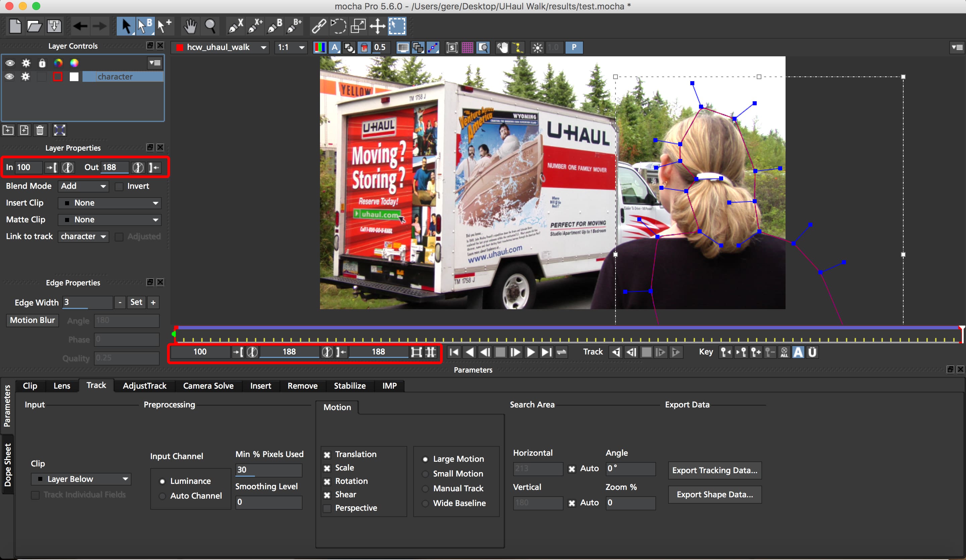
Task: Select the Hand pan tool
Action: [190, 26]
